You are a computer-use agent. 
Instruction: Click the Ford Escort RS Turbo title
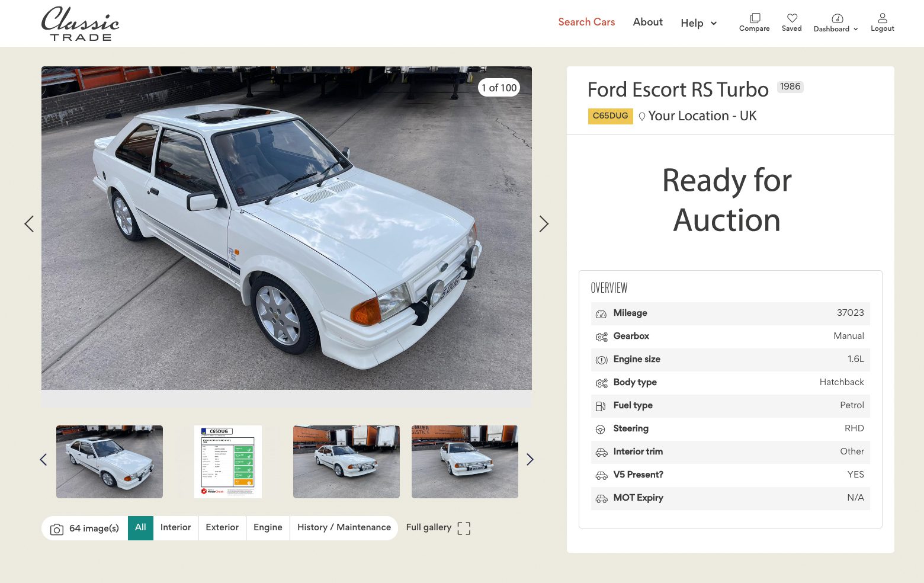(678, 89)
